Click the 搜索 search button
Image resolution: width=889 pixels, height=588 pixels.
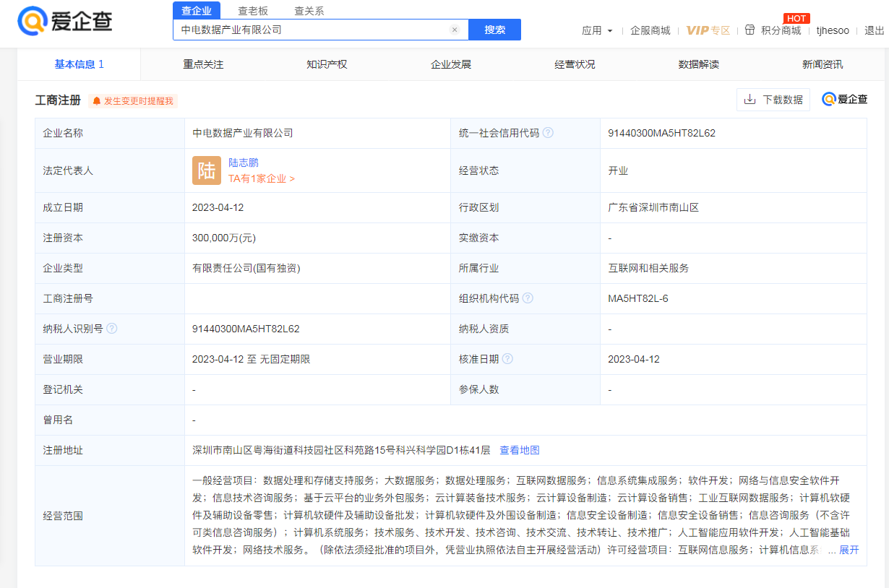tap(494, 30)
